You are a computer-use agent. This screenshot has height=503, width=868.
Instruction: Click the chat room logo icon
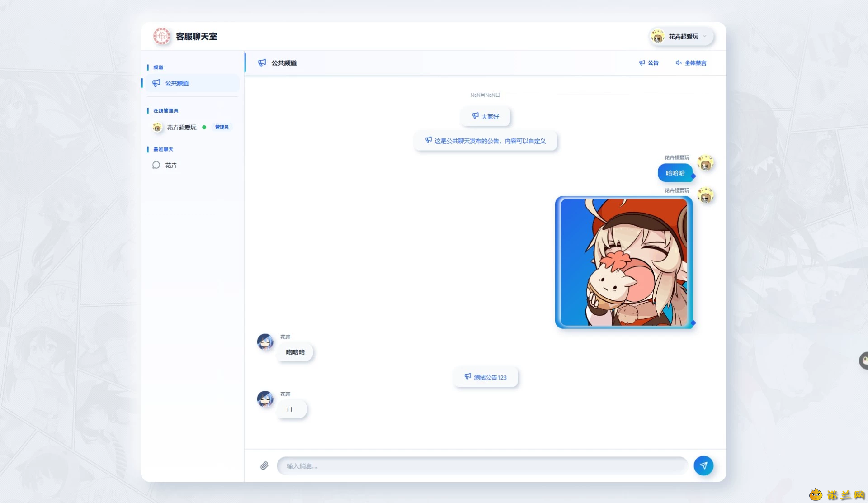tap(161, 36)
